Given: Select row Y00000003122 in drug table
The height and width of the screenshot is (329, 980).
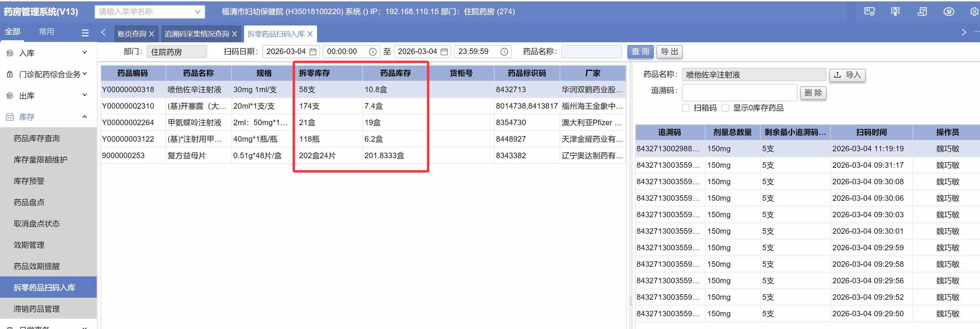Looking at the screenshot, I should point(363,139).
